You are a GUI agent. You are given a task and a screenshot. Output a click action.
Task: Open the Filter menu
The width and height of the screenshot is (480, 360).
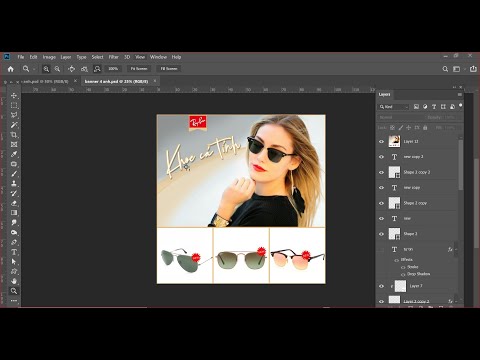coord(113,57)
